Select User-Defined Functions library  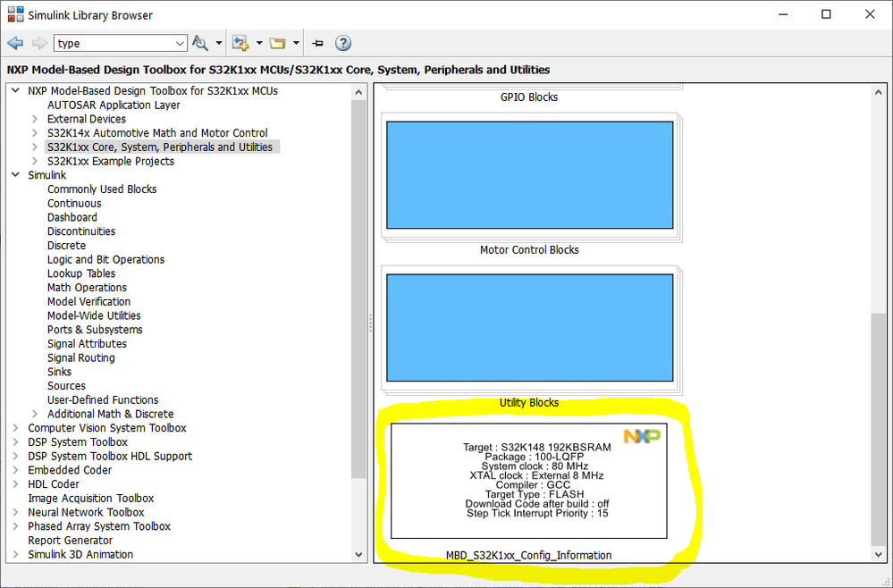tap(103, 399)
